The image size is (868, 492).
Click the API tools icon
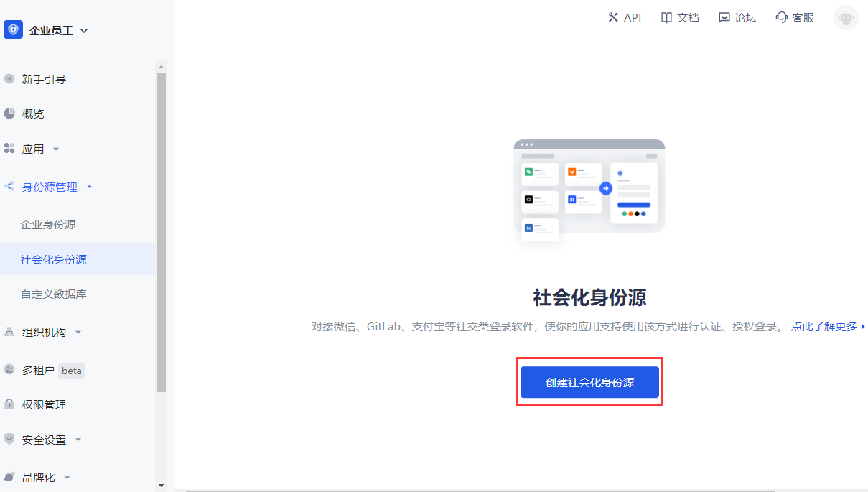click(x=613, y=17)
